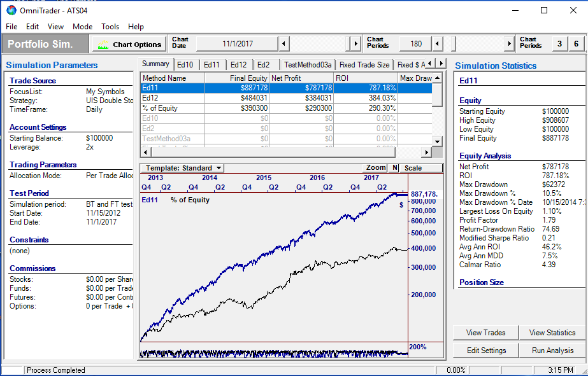The height and width of the screenshot is (376, 588).
Task: Click the Strategy value UIS Double Sto
Action: click(x=109, y=101)
